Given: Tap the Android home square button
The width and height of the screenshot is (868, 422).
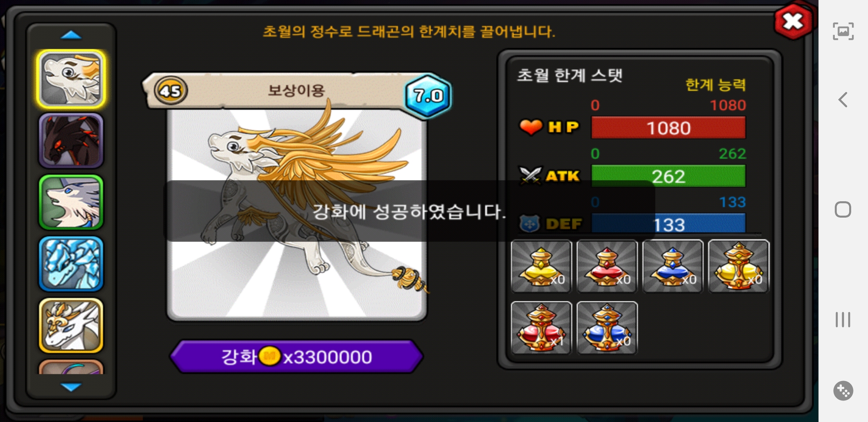Looking at the screenshot, I should (x=843, y=210).
